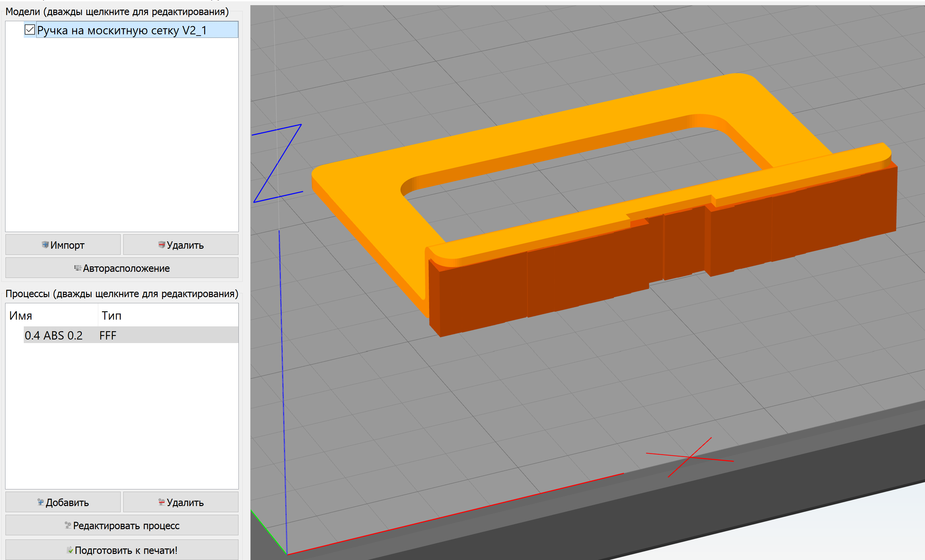Select the model name Ручка на москитную сетку V2_1
Viewport: 925px width, 560px height.
pyautogui.click(x=122, y=30)
